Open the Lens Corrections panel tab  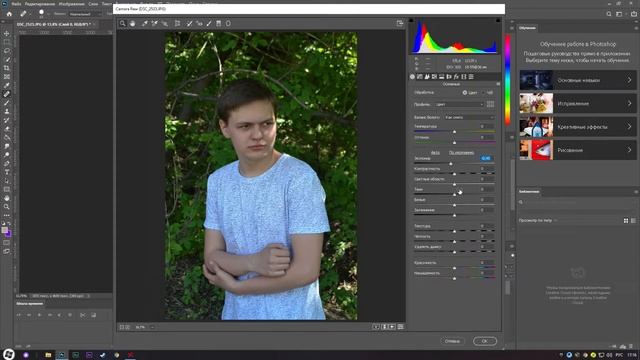[x=449, y=77]
